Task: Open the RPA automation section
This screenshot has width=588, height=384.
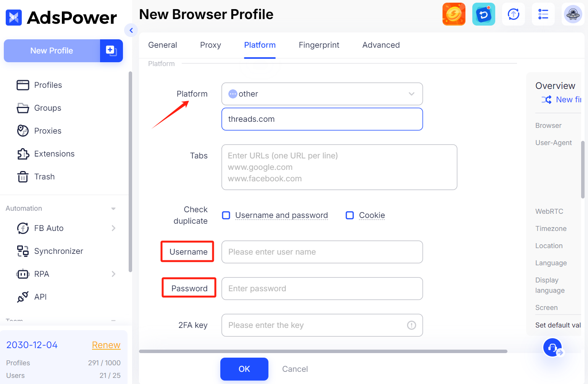Action: (x=42, y=274)
